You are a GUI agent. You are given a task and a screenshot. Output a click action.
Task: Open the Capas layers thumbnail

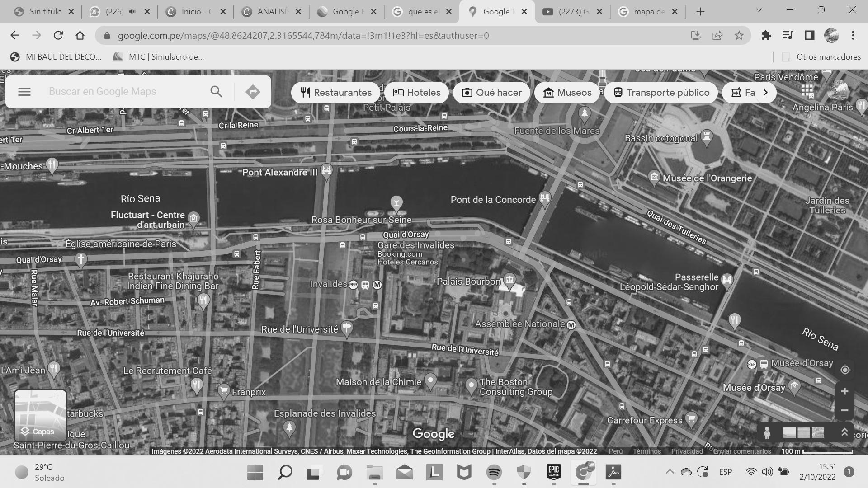click(x=40, y=416)
